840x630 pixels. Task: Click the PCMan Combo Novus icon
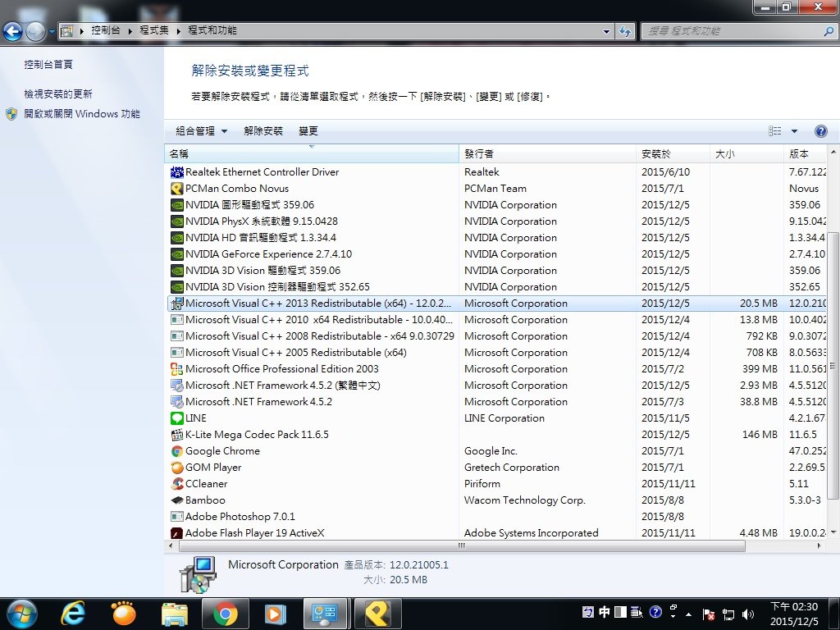click(177, 189)
